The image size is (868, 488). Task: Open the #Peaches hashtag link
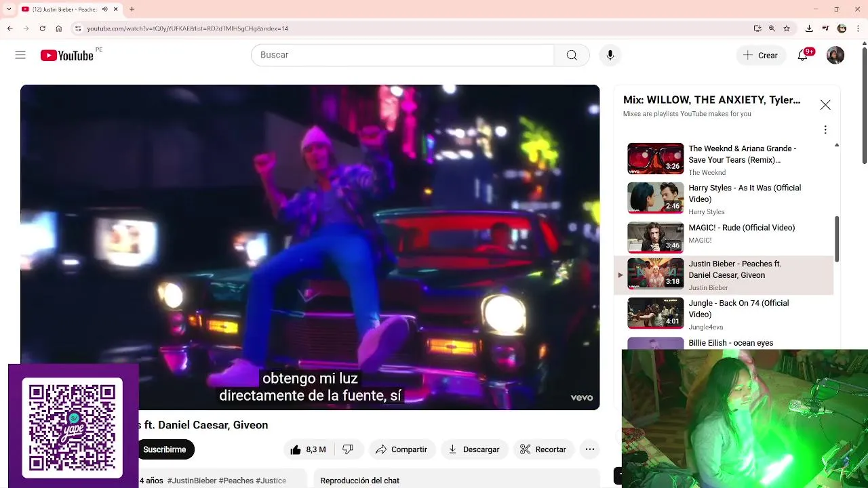pyautogui.click(x=236, y=481)
